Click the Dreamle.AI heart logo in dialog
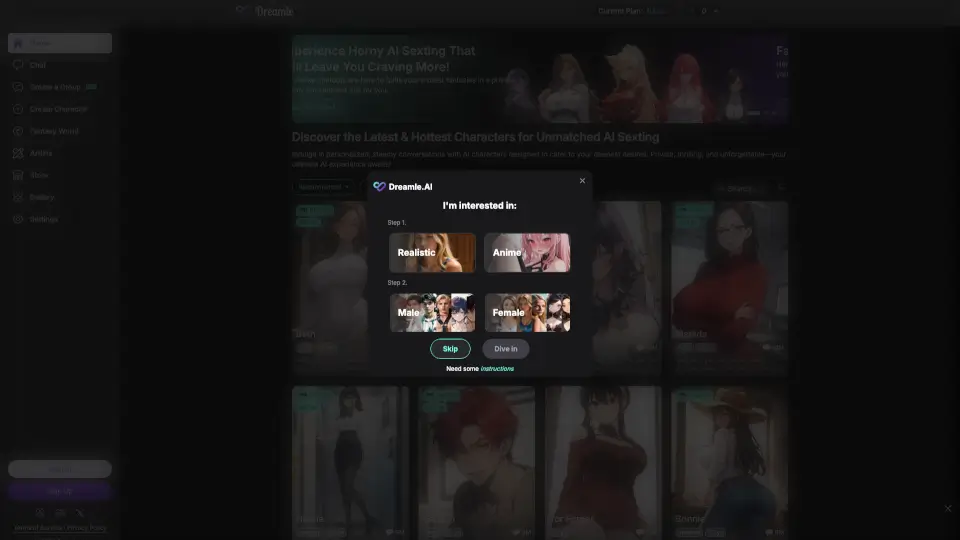Screen dimensions: 960x540 [x=379, y=187]
